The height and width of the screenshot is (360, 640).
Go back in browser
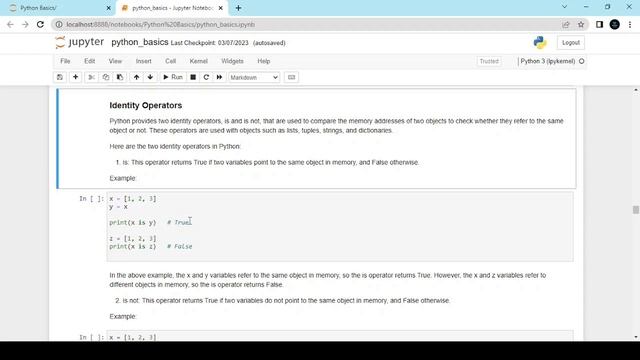click(10, 24)
